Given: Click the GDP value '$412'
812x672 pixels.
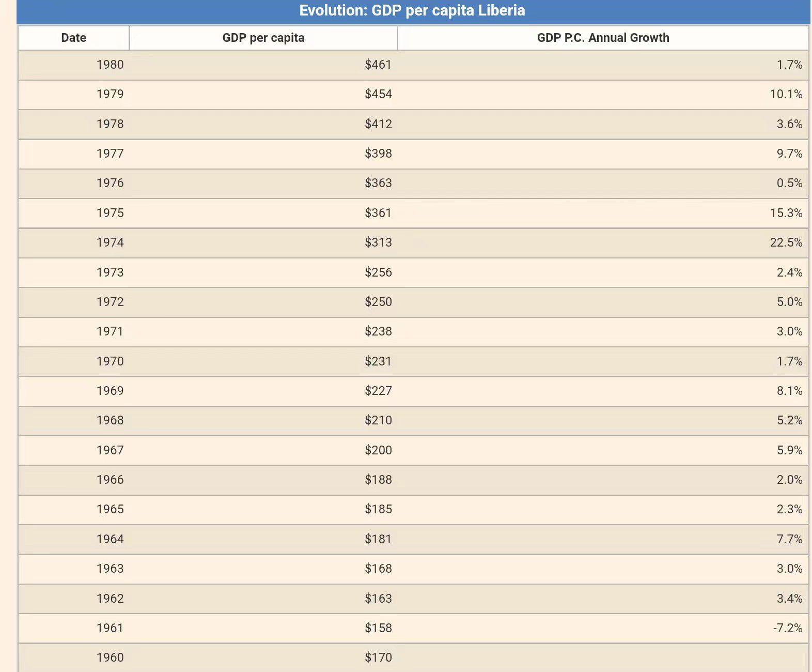Looking at the screenshot, I should pos(378,124).
